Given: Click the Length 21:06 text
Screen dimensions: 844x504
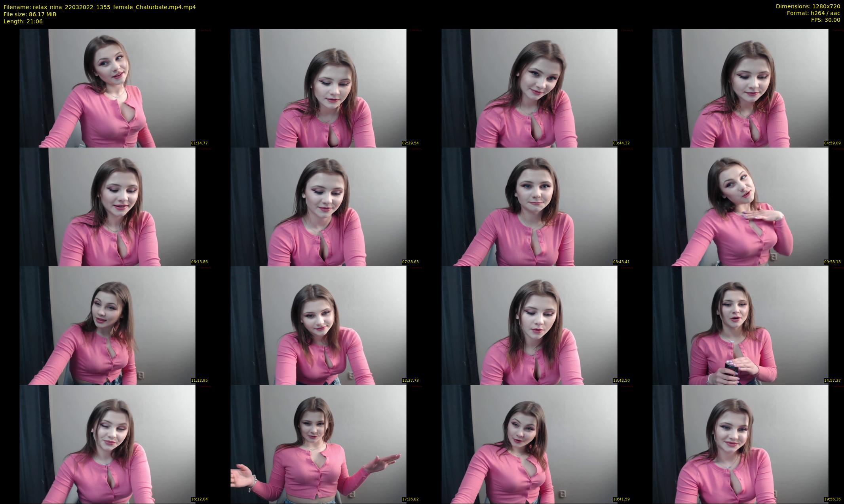Looking at the screenshot, I should click(23, 21).
